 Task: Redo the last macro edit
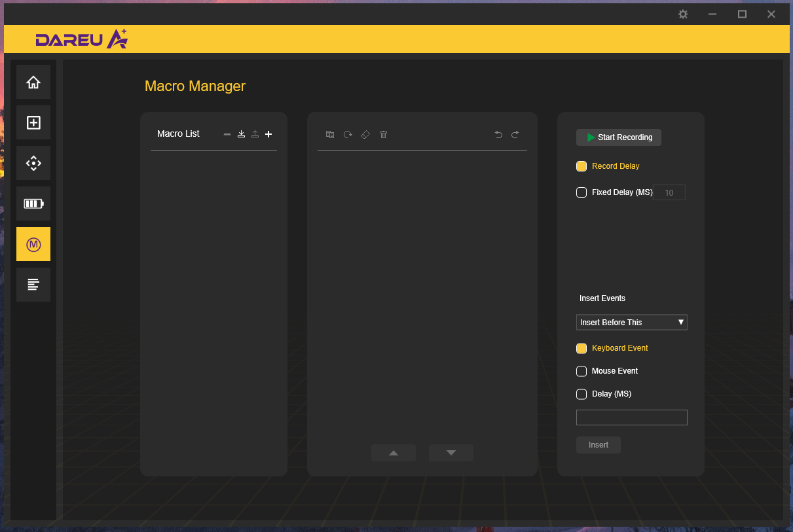click(515, 134)
